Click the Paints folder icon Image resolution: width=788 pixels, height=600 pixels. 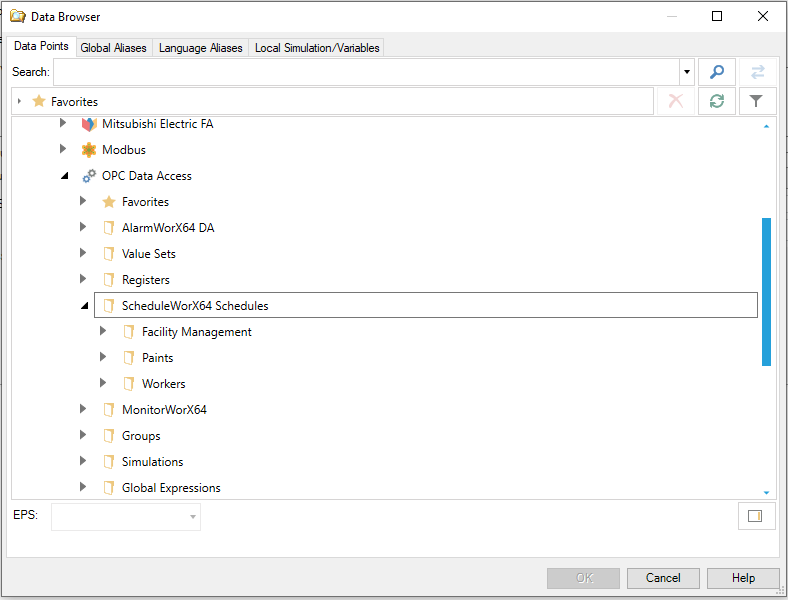[x=129, y=358]
